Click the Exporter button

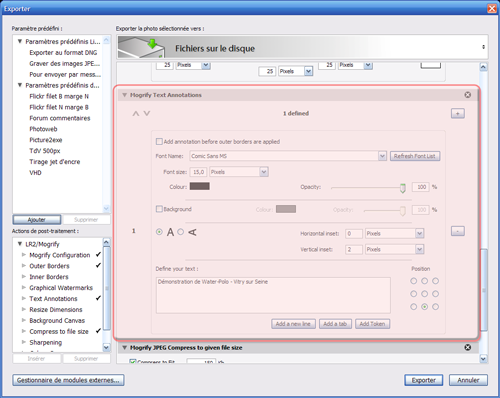coord(424,380)
